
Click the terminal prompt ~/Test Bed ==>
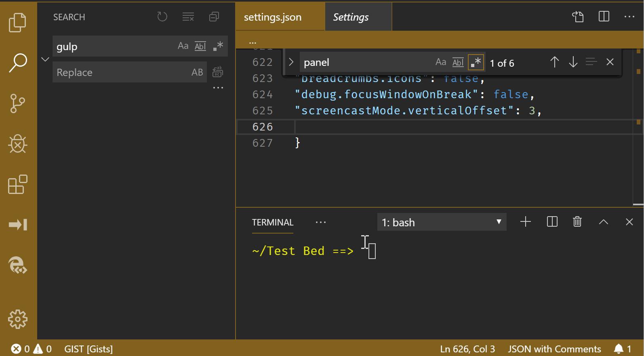coord(303,251)
